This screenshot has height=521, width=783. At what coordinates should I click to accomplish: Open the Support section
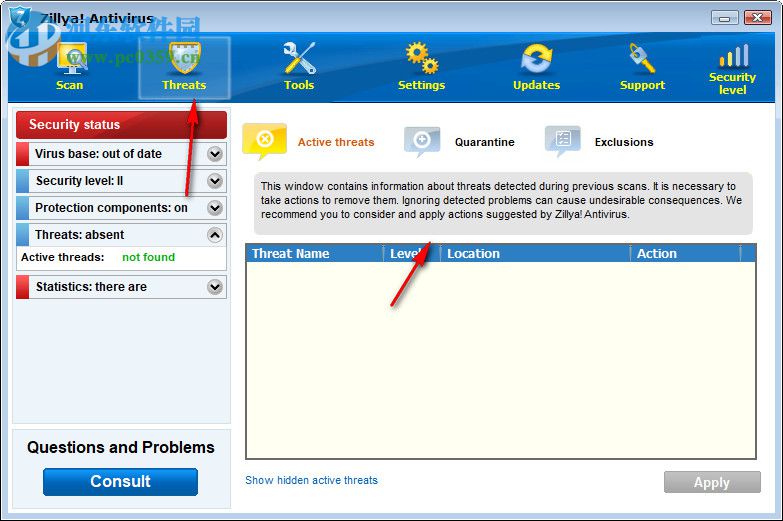642,67
